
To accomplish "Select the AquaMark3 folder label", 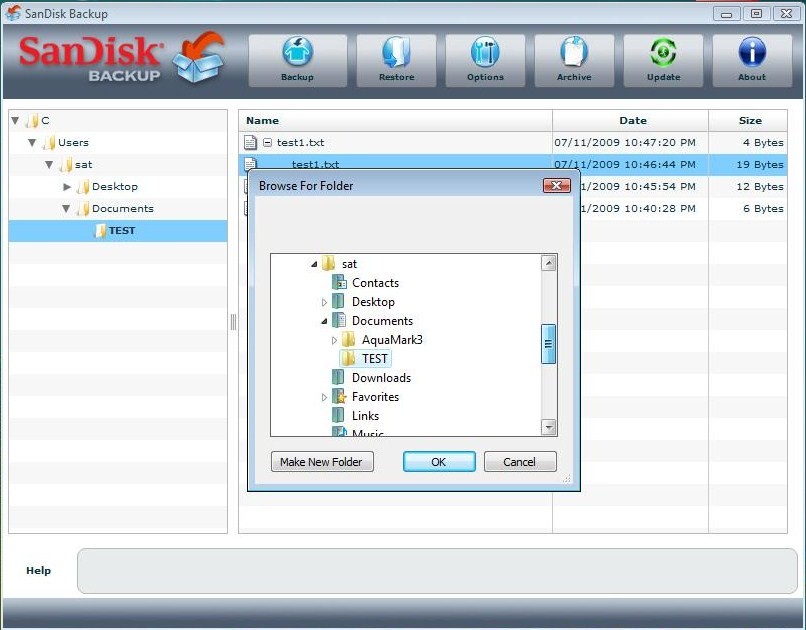I will coord(392,340).
